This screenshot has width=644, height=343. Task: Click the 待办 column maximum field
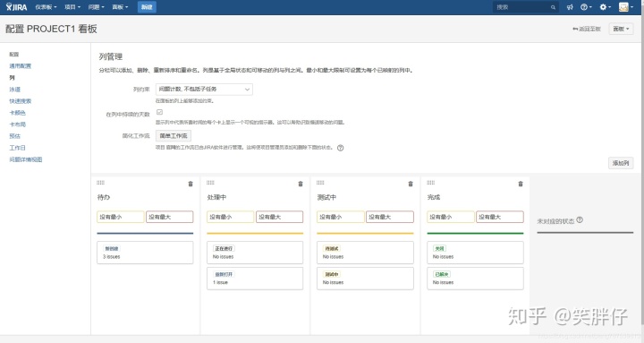170,217
